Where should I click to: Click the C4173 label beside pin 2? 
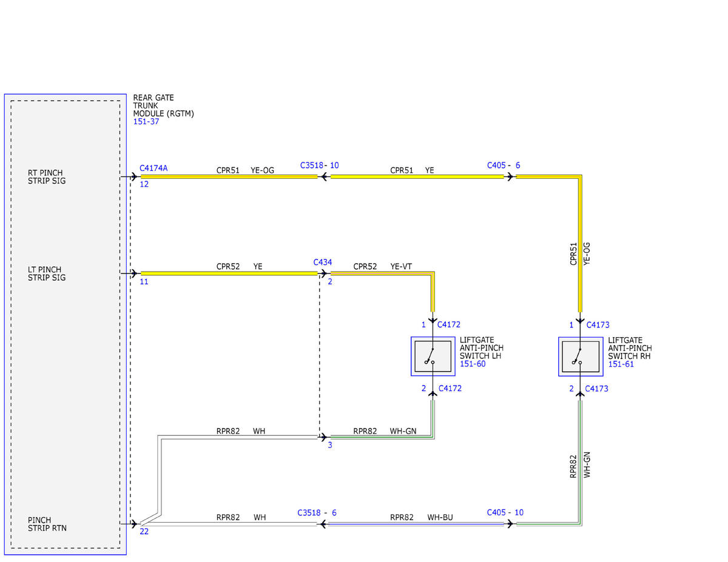[598, 388]
